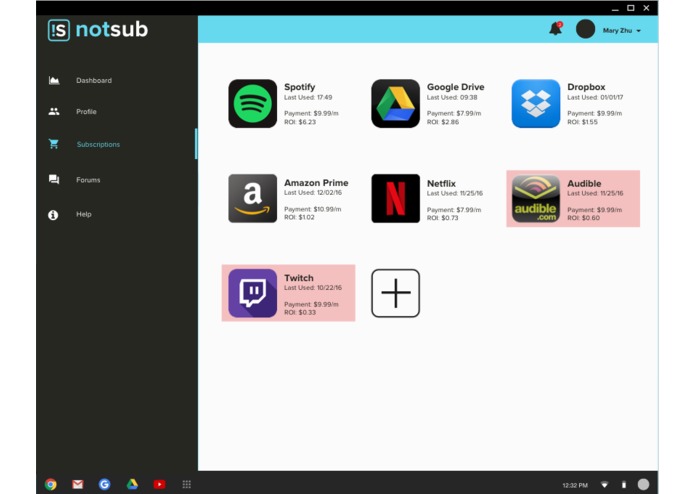695x494 pixels.
Task: Click the Subscriptions cart icon
Action: tap(54, 144)
